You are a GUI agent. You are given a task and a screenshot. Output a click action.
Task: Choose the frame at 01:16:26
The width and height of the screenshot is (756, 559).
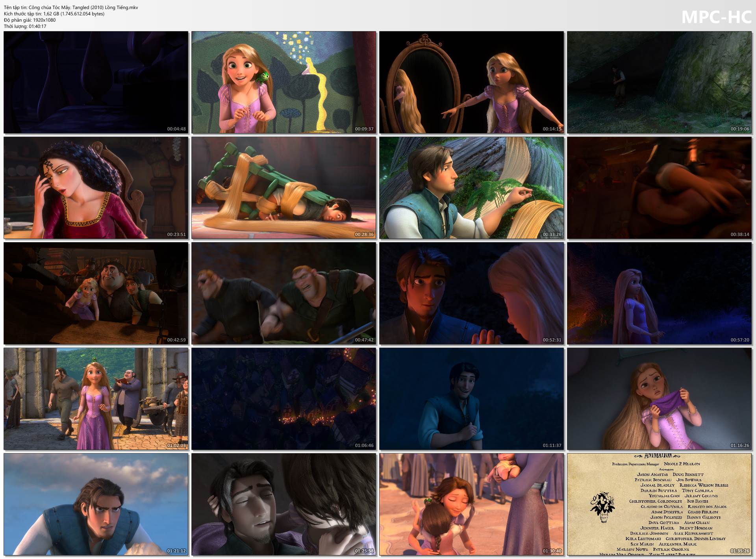[x=660, y=399]
